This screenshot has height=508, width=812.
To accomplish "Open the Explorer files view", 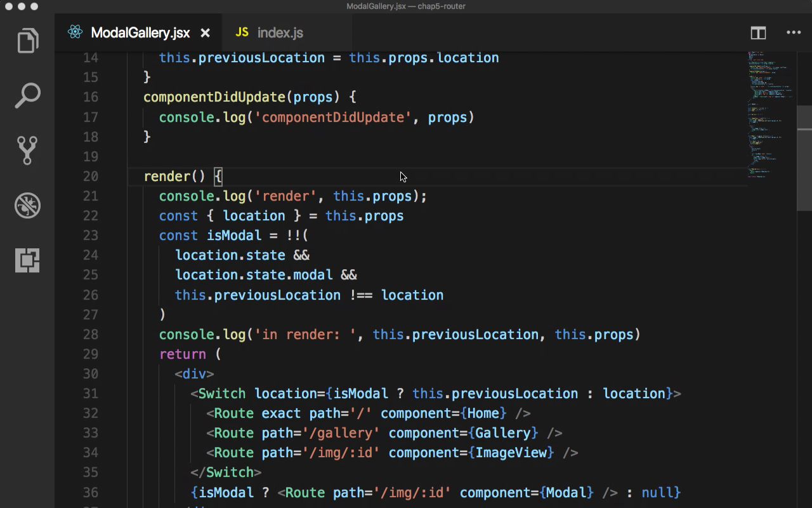I will coord(27,41).
